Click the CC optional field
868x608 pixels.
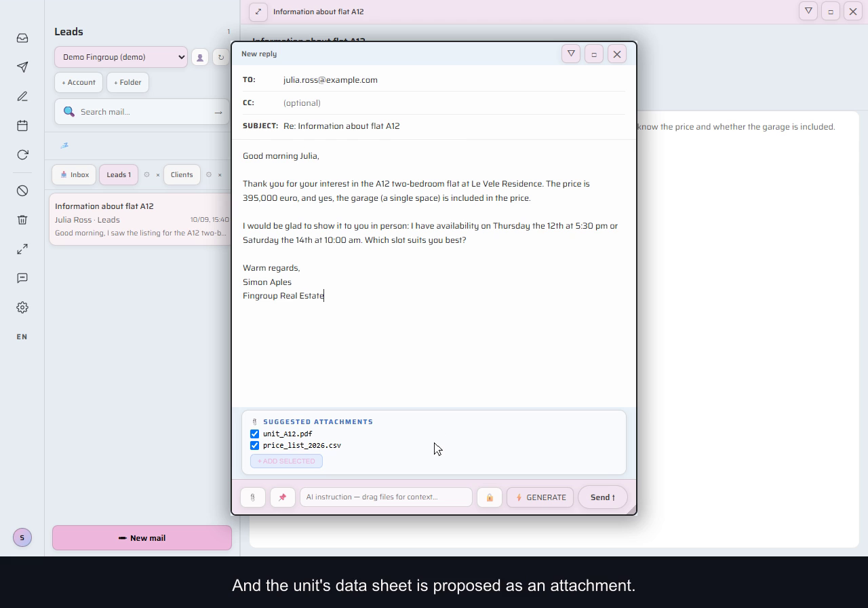[454, 102]
